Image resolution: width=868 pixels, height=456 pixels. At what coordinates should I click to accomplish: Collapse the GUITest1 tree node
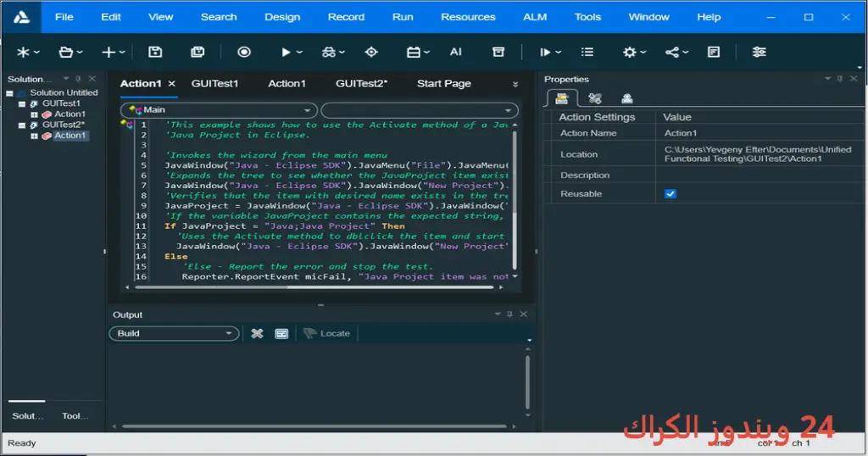(21, 103)
